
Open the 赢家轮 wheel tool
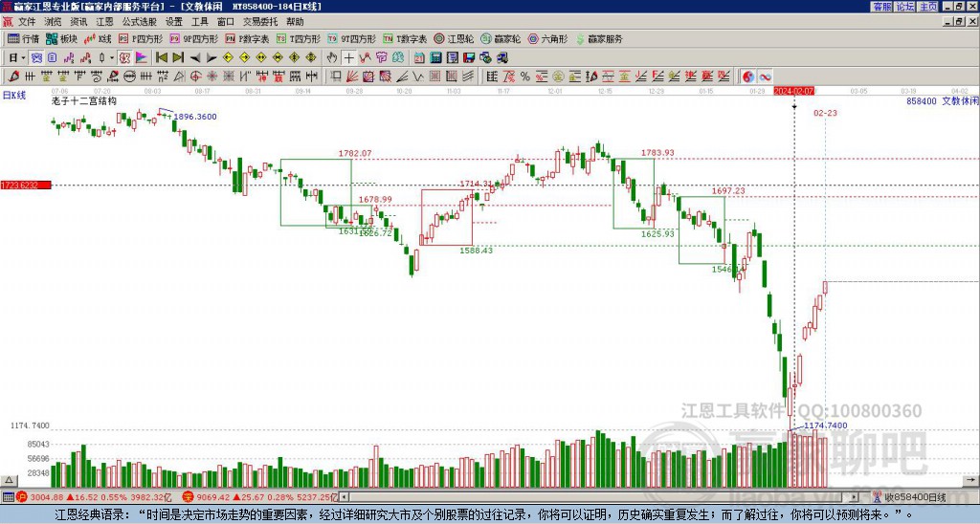point(501,38)
